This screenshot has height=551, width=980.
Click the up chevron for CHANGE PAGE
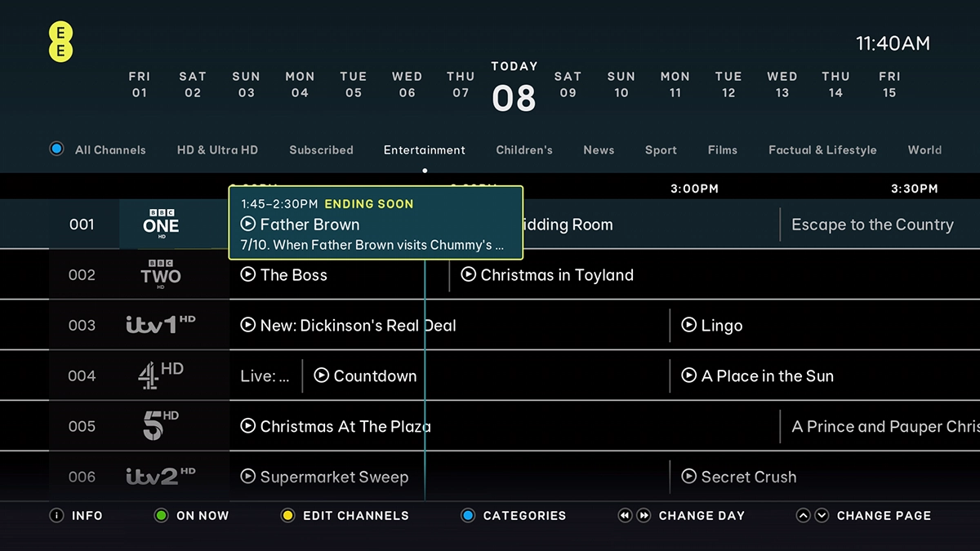point(803,515)
